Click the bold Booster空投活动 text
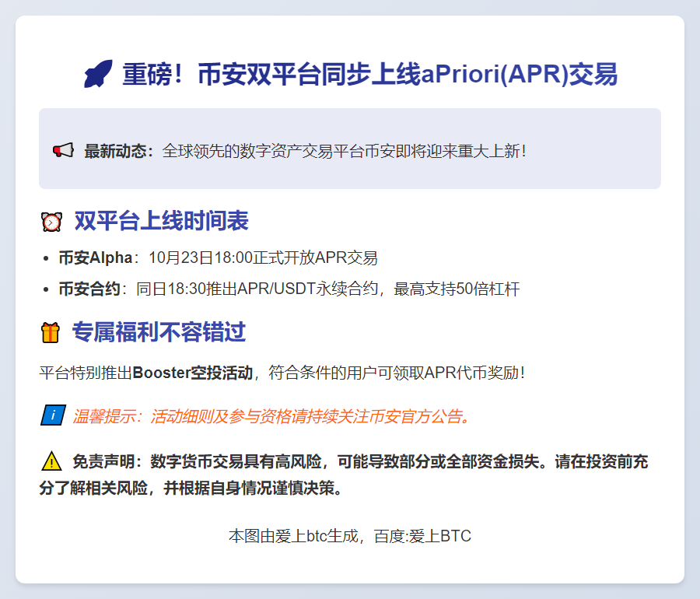Viewport: 700px width, 599px height. [192, 373]
